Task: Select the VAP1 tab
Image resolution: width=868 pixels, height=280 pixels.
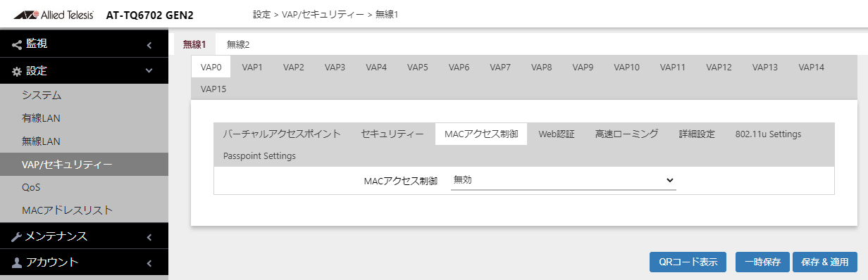Action: coord(252,68)
